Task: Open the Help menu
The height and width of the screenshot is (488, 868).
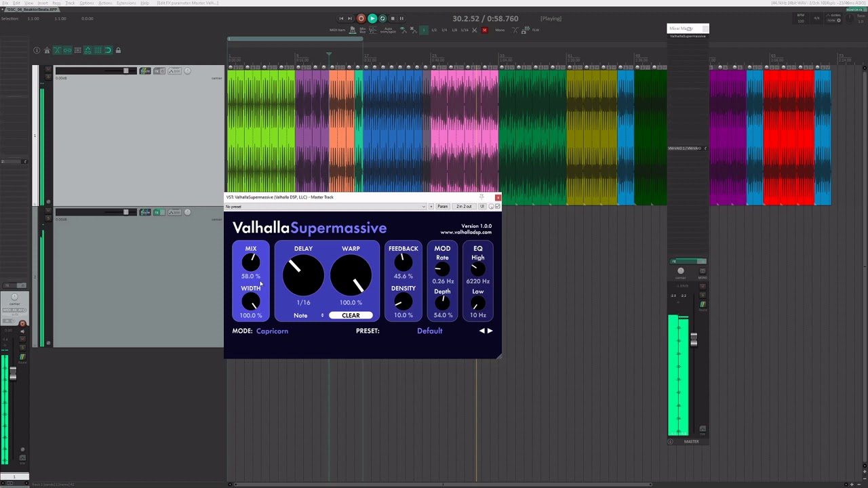Action: (144, 3)
